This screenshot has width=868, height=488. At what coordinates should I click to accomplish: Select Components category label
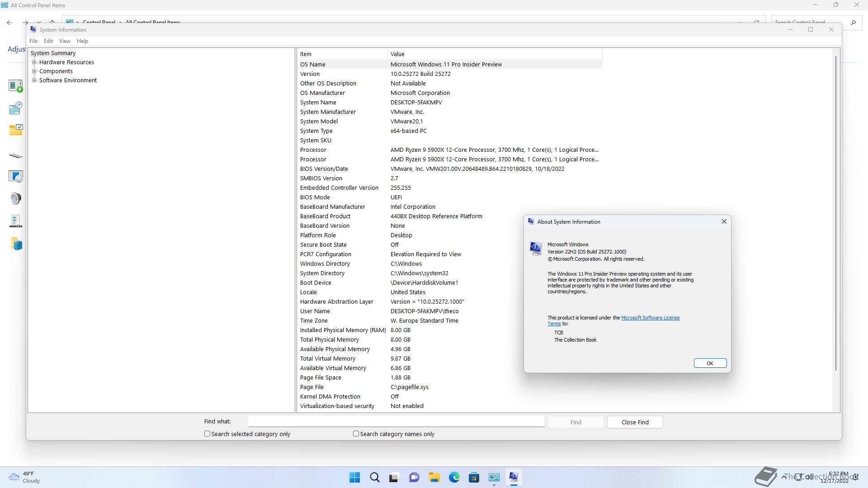pos(56,71)
